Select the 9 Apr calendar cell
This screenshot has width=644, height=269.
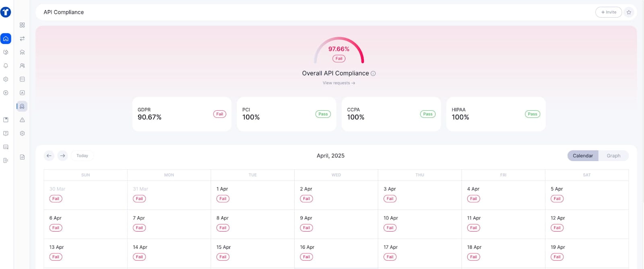tap(336, 224)
